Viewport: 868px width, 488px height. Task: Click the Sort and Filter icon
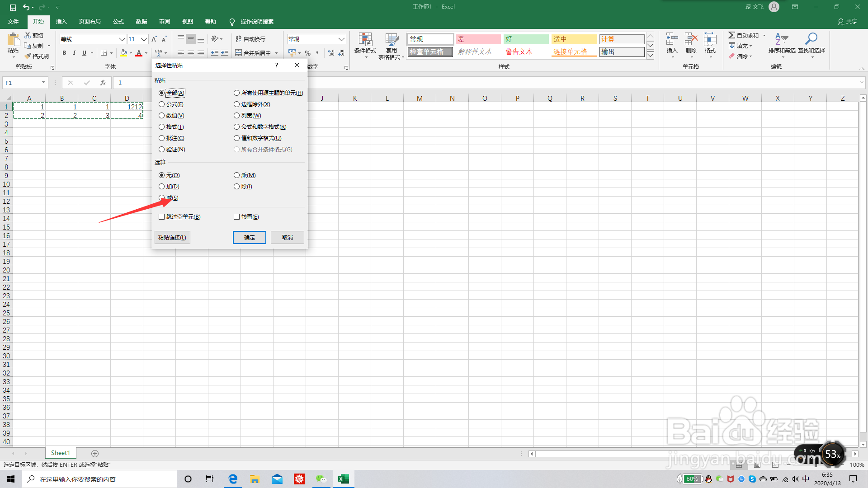pyautogui.click(x=781, y=39)
